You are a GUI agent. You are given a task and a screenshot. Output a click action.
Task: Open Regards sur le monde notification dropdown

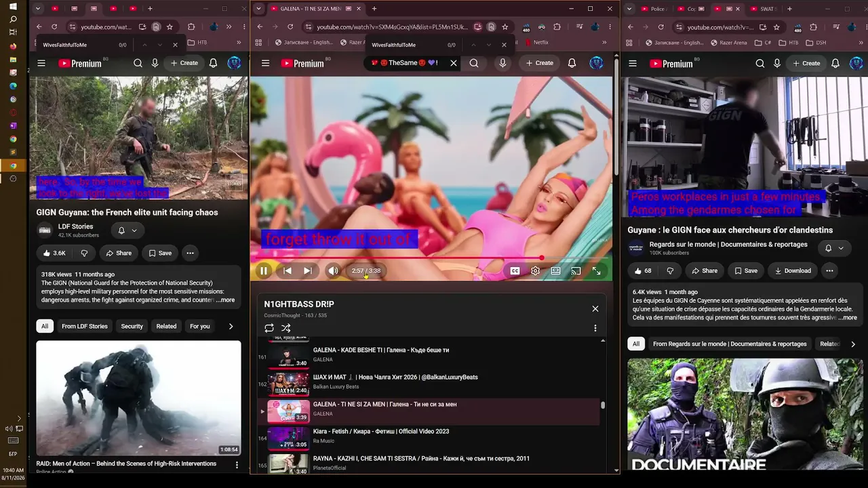tap(834, 248)
